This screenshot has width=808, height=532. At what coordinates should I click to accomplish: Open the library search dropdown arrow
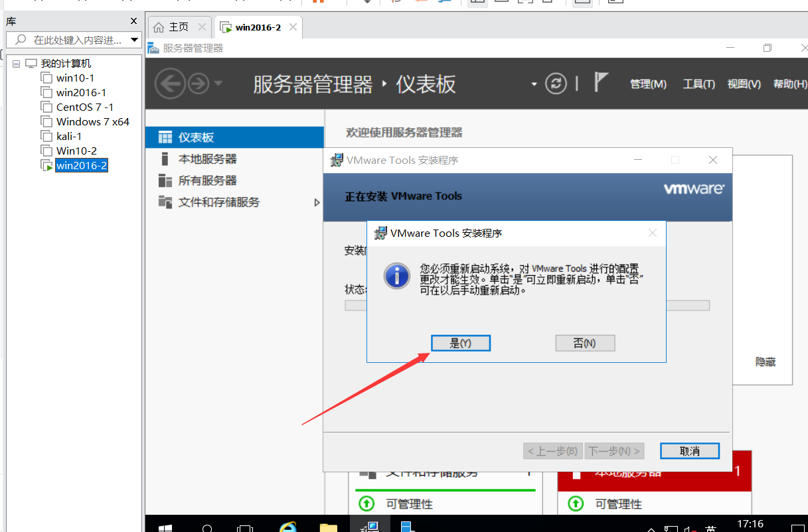[135, 40]
